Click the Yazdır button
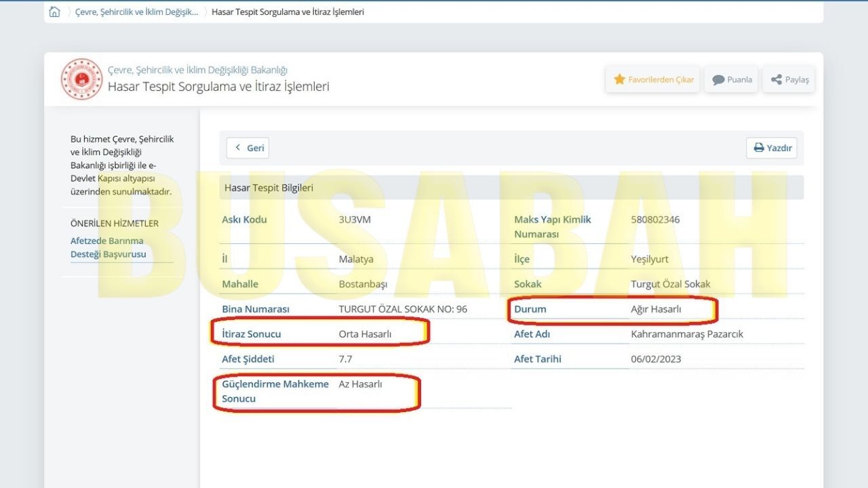 tap(772, 148)
